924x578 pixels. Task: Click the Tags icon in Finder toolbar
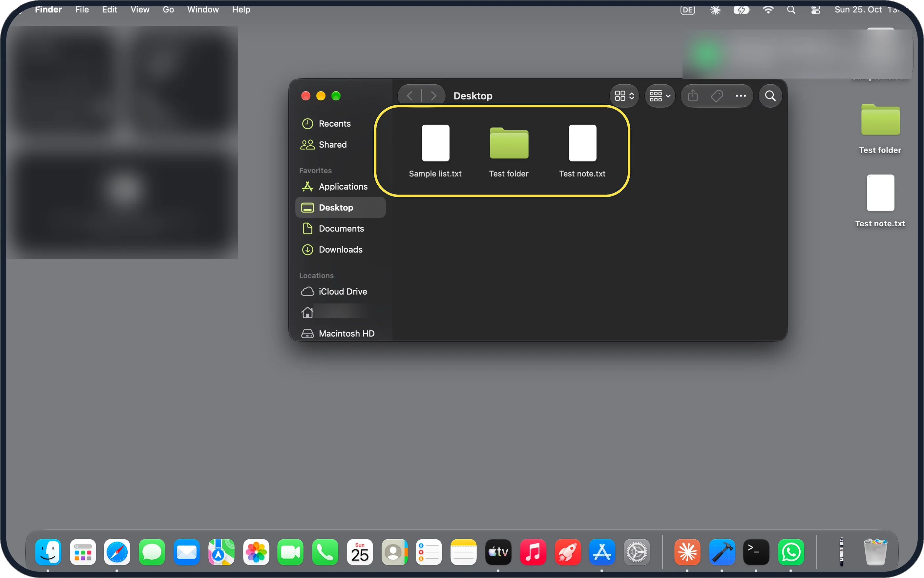[716, 95]
